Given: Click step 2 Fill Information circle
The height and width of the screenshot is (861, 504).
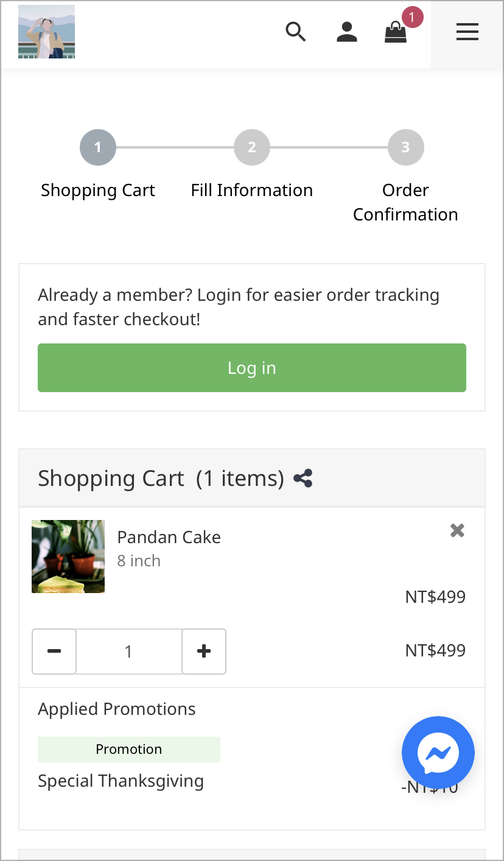Looking at the screenshot, I should [251, 147].
